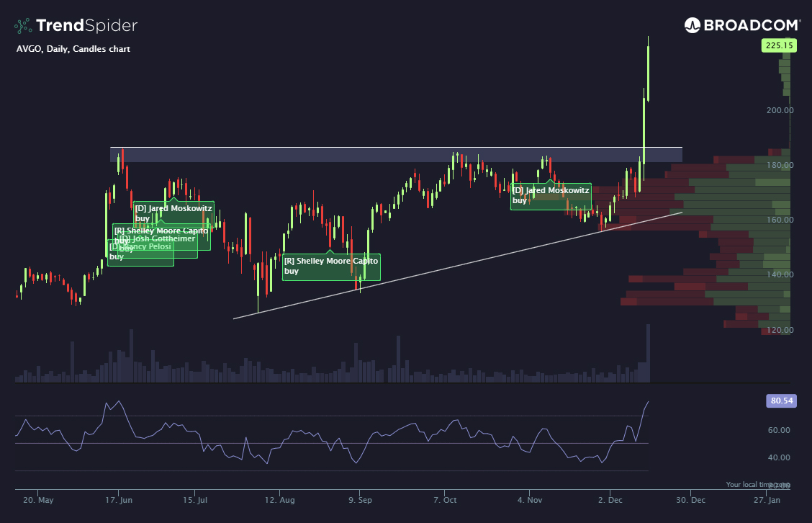
Task: Select the 12. Aug date label
Action: coord(279,500)
